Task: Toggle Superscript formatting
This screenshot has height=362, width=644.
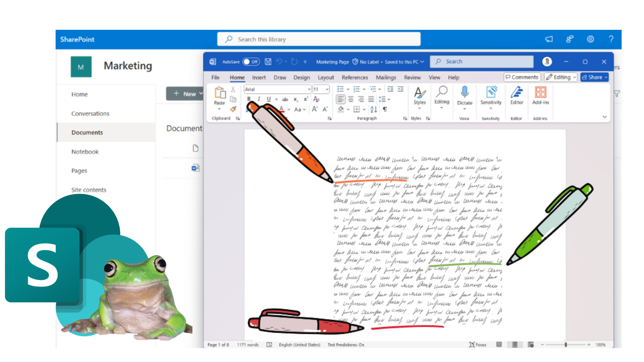Action: [x=306, y=99]
